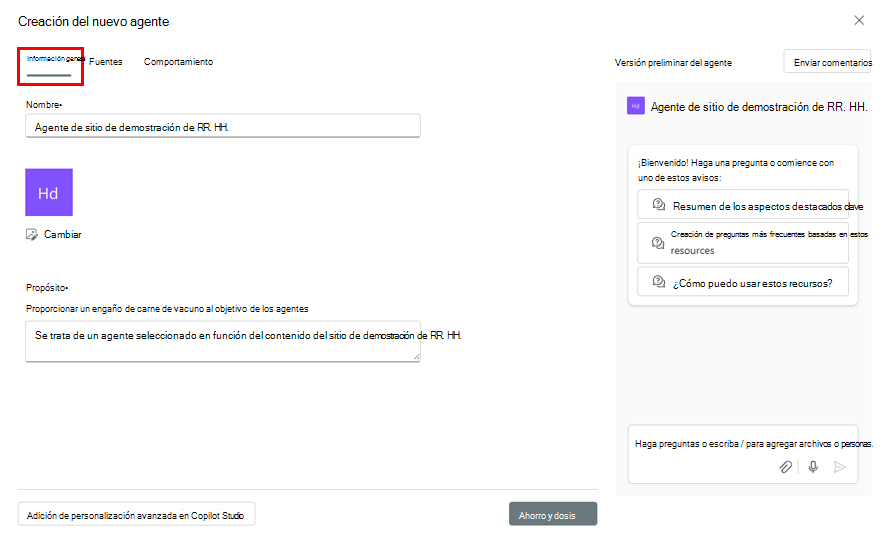887x542 pixels.
Task: Click the Creación del nuevo agente heading
Action: [93, 21]
